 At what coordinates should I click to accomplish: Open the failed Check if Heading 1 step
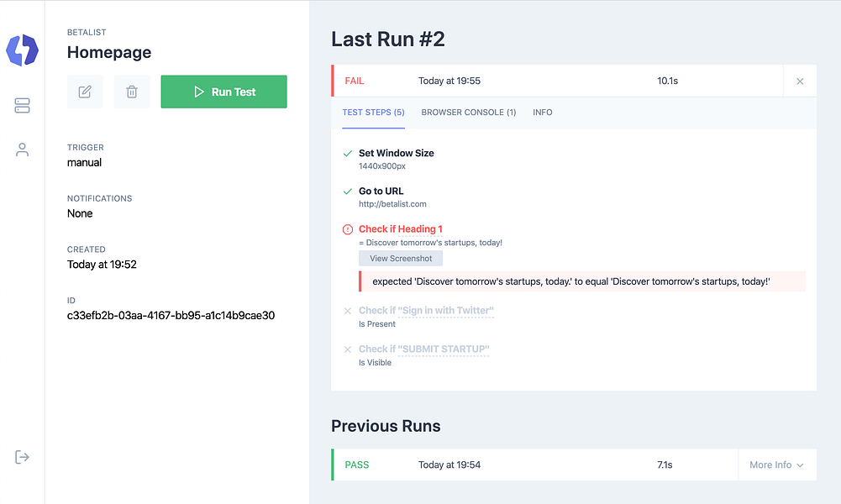[x=400, y=229]
